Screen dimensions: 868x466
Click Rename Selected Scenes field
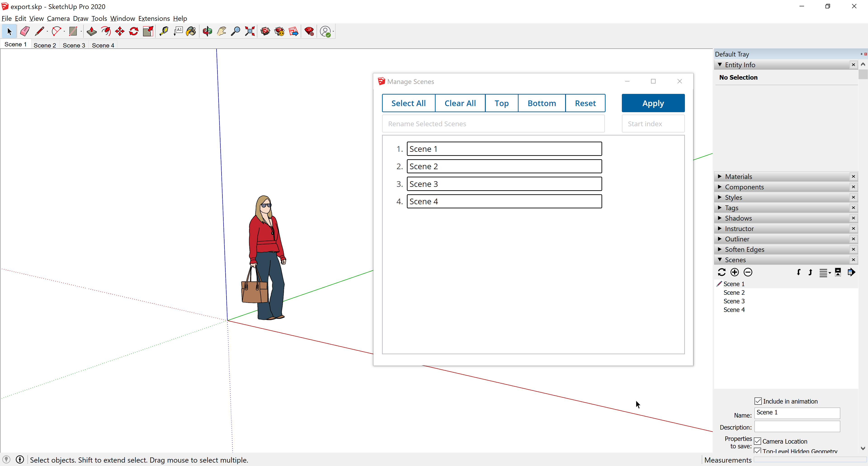[493, 124]
